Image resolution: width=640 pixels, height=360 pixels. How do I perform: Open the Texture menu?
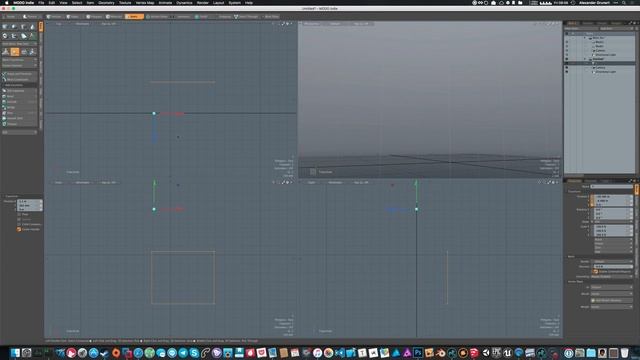click(125, 2)
